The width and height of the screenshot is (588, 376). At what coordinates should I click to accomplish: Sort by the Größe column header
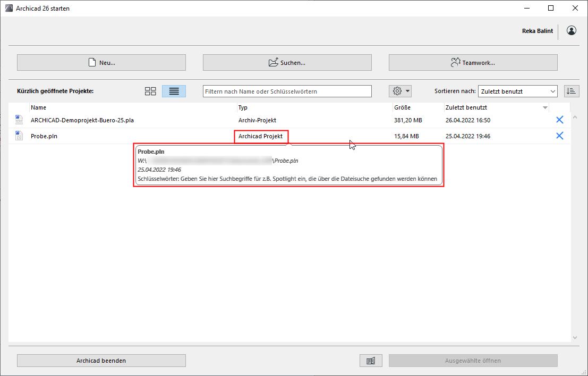pyautogui.click(x=419, y=107)
